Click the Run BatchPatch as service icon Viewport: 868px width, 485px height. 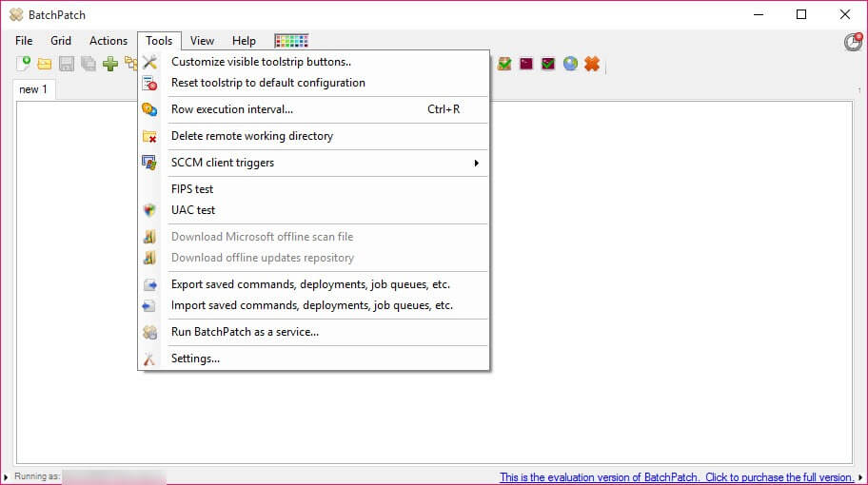(149, 332)
